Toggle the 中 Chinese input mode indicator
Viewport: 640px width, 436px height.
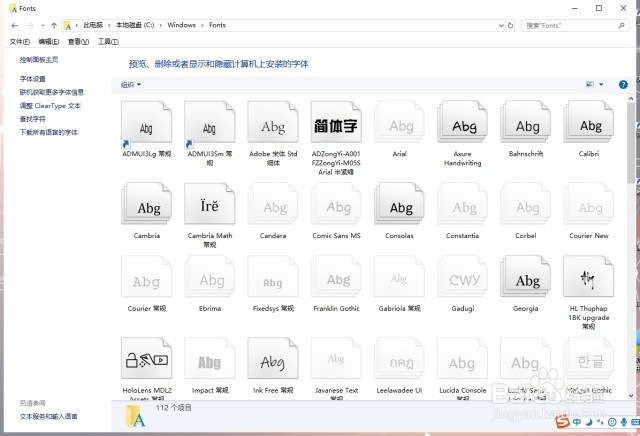pyautogui.click(x=577, y=422)
